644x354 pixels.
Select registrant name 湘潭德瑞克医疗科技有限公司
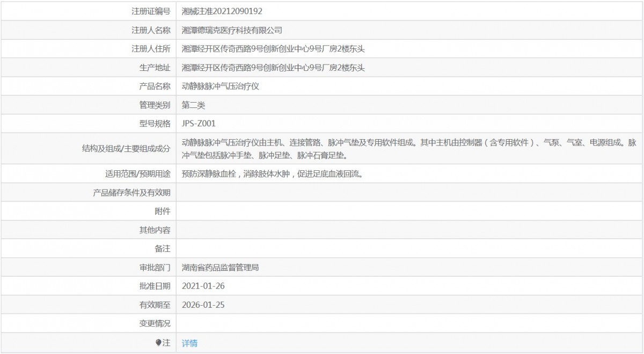(232, 30)
